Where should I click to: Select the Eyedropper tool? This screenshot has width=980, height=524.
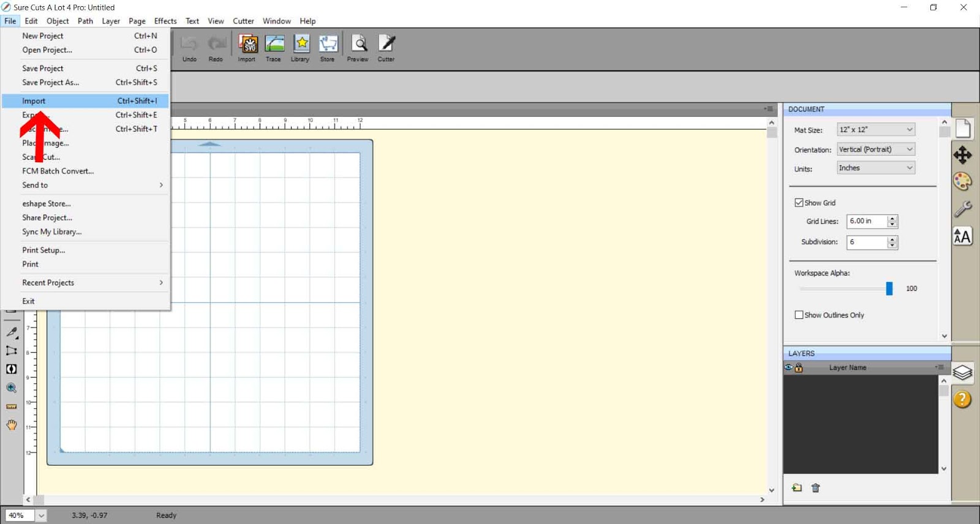(12, 332)
